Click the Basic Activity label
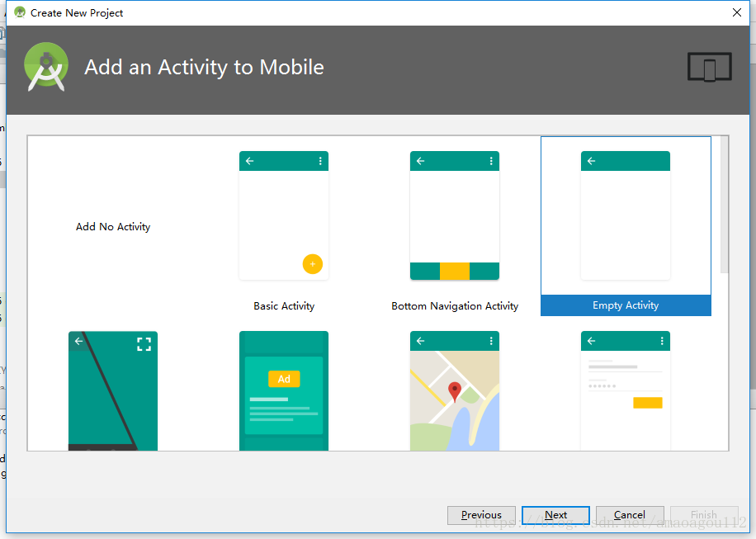 (284, 306)
